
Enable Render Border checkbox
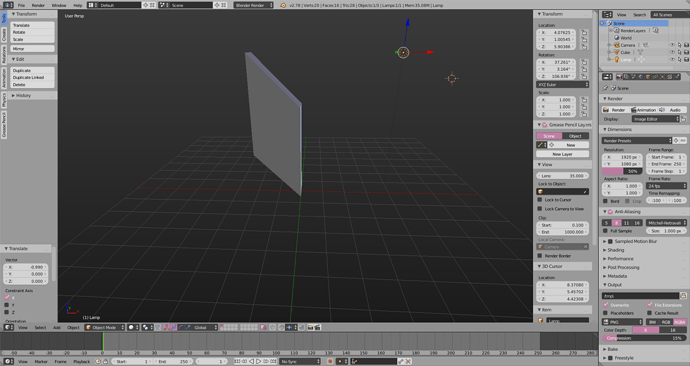click(x=540, y=256)
